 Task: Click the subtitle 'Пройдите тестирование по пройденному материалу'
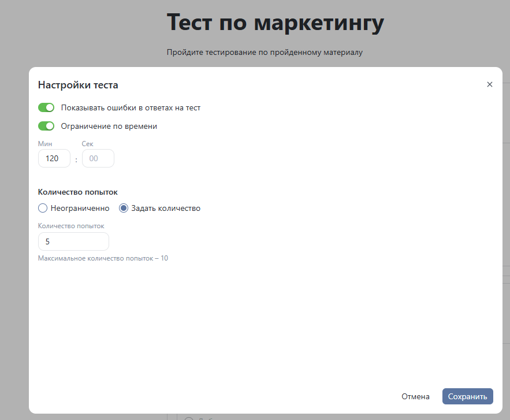tap(265, 52)
